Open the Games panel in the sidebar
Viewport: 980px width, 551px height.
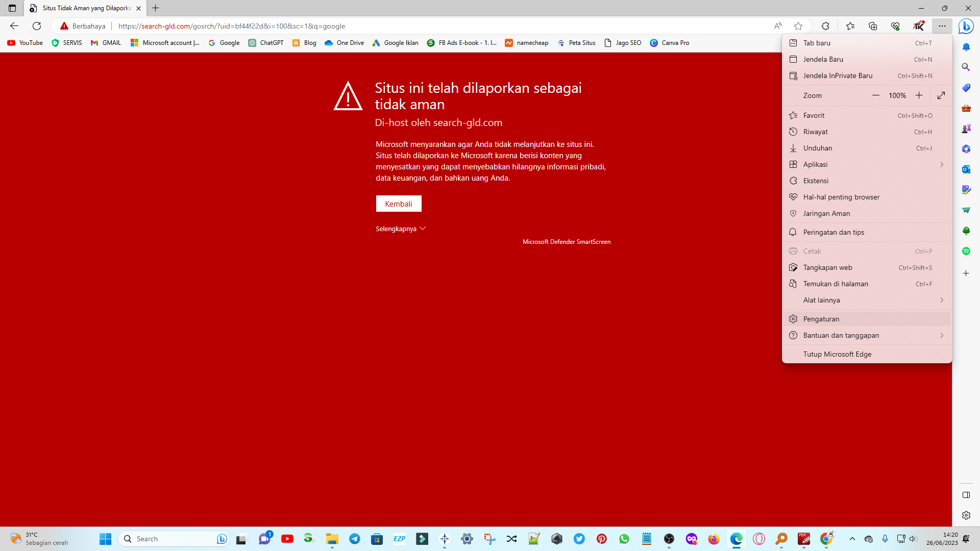pyautogui.click(x=966, y=128)
